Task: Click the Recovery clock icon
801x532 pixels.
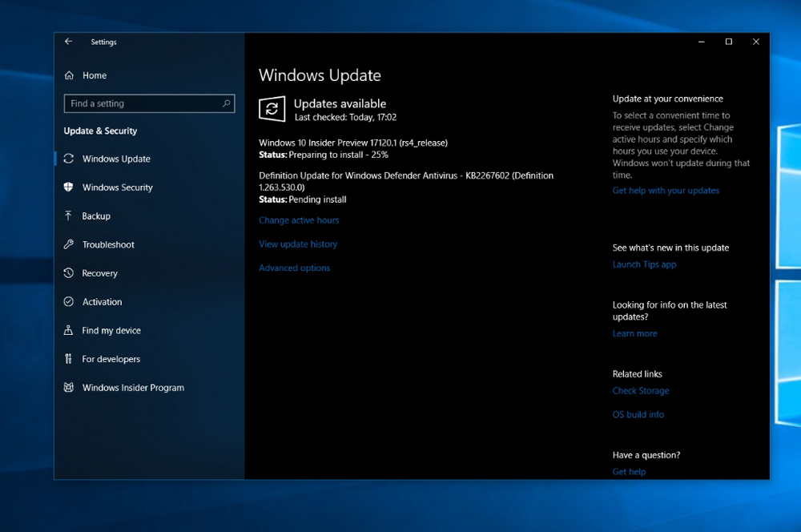Action: (68, 273)
